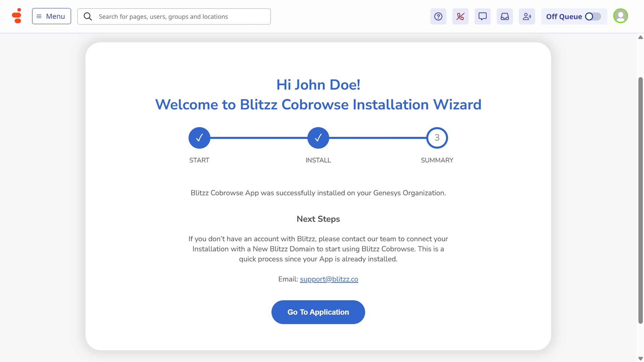
Task: Click the search magnifier icon
Action: [x=88, y=16]
